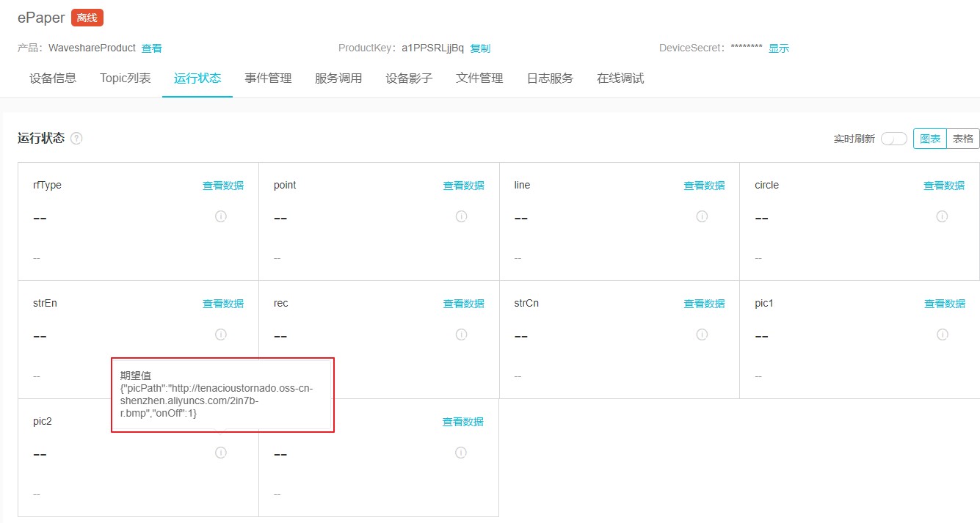Click the help icon beside 运行状态 heading
The image size is (980, 523).
(x=76, y=139)
